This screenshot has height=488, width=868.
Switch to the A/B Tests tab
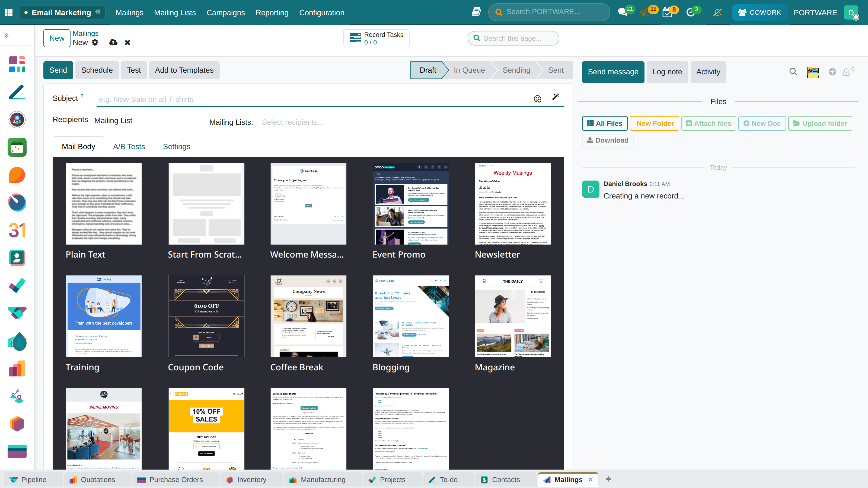coord(129,146)
